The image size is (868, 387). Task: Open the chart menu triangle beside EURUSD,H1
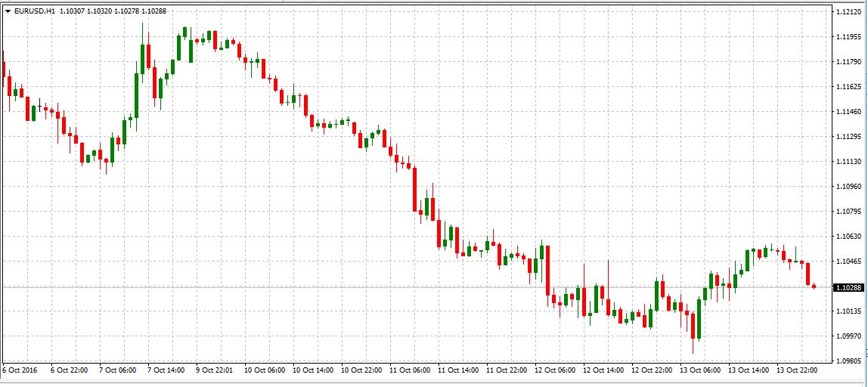tap(8, 11)
